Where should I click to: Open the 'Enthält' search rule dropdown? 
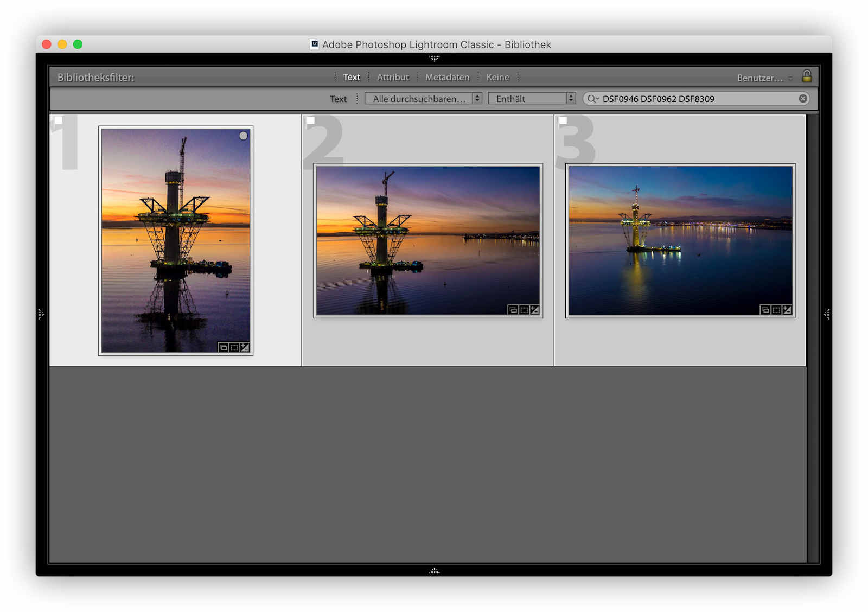click(x=531, y=99)
